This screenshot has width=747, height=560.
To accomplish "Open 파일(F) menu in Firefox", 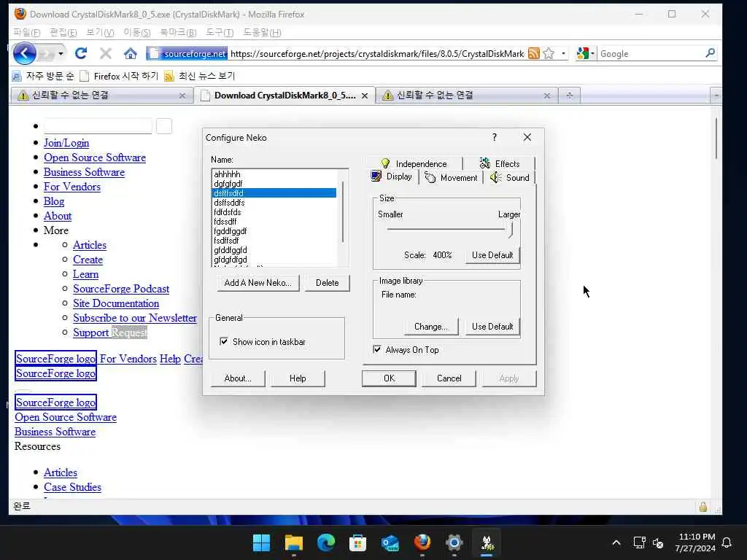I will tap(27, 32).
